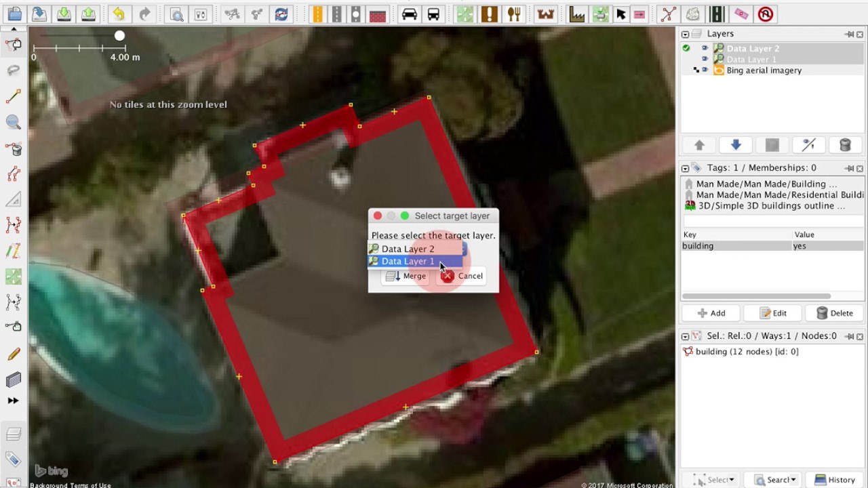Select the castle preset icon
This screenshot has width=868, height=488.
click(545, 14)
